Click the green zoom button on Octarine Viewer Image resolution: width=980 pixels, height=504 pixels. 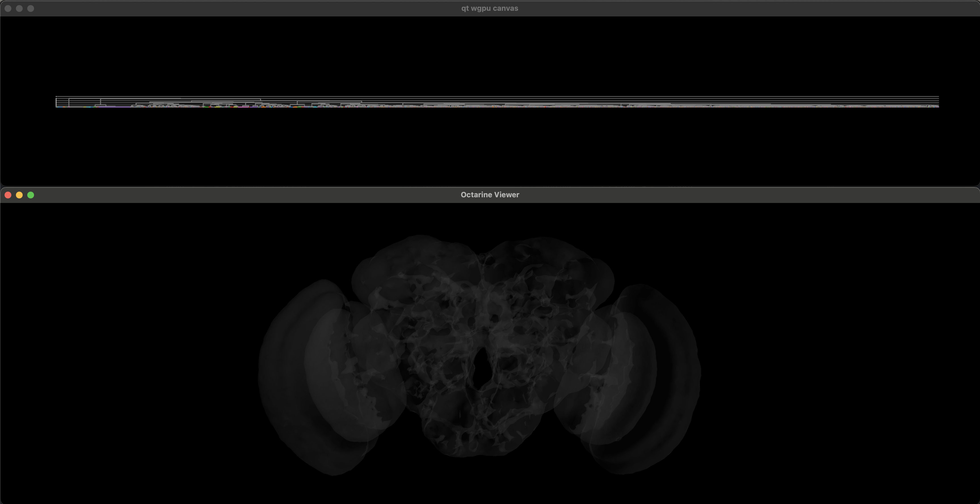click(31, 195)
